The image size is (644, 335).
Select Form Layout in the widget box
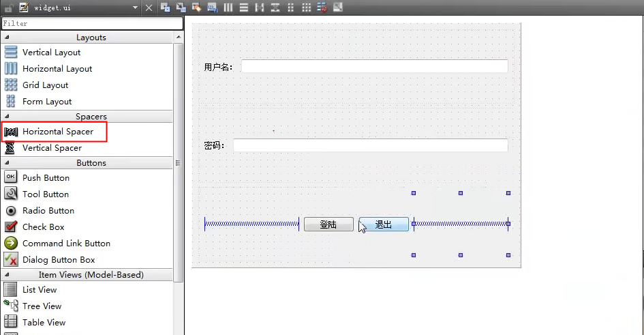(x=87, y=102)
